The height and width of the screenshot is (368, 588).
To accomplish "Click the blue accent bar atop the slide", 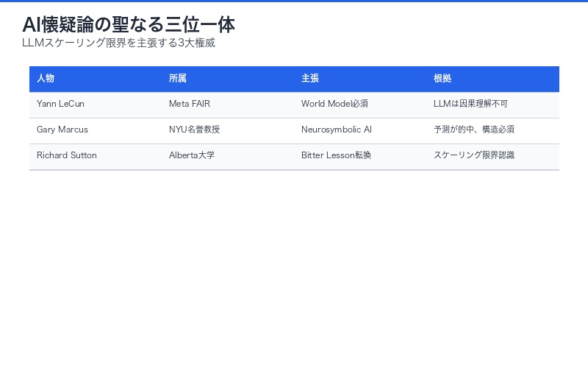I will (x=294, y=1).
